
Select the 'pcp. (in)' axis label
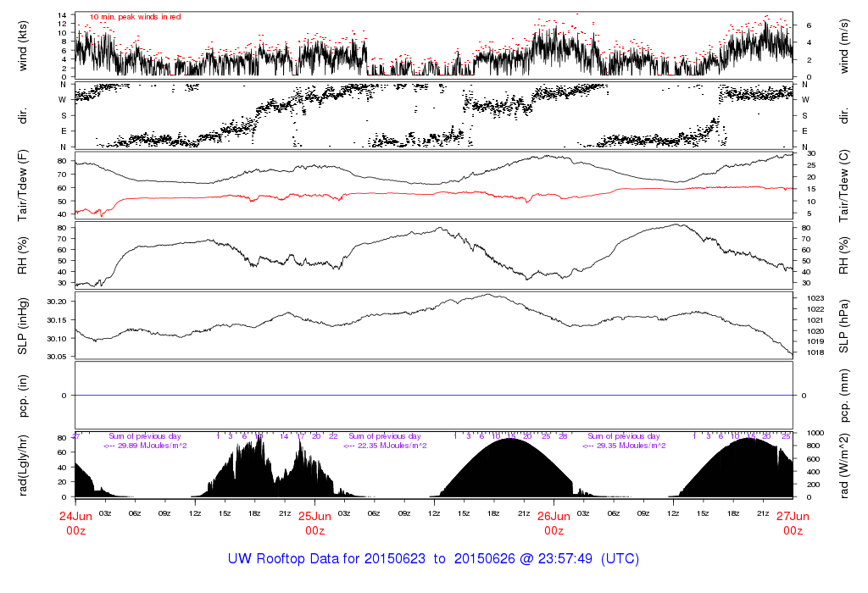click(24, 395)
